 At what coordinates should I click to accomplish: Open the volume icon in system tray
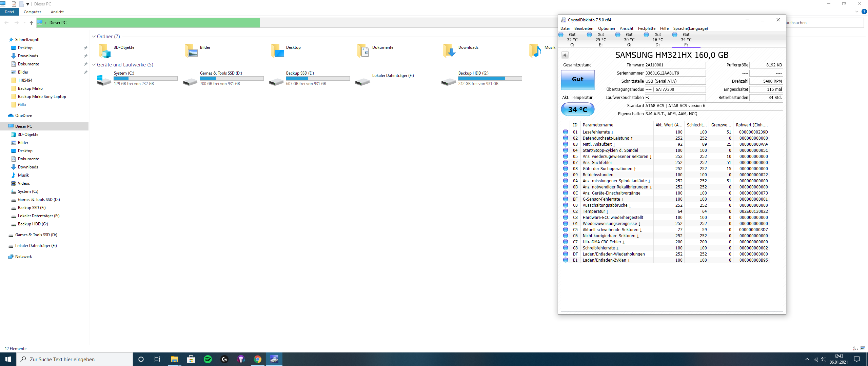(x=823, y=360)
